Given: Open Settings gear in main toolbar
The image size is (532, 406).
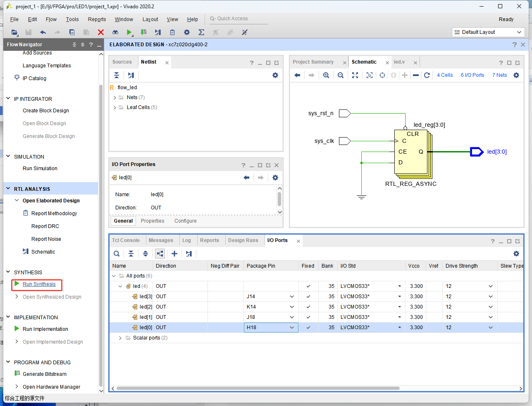Looking at the screenshot, I should pyautogui.click(x=187, y=32).
